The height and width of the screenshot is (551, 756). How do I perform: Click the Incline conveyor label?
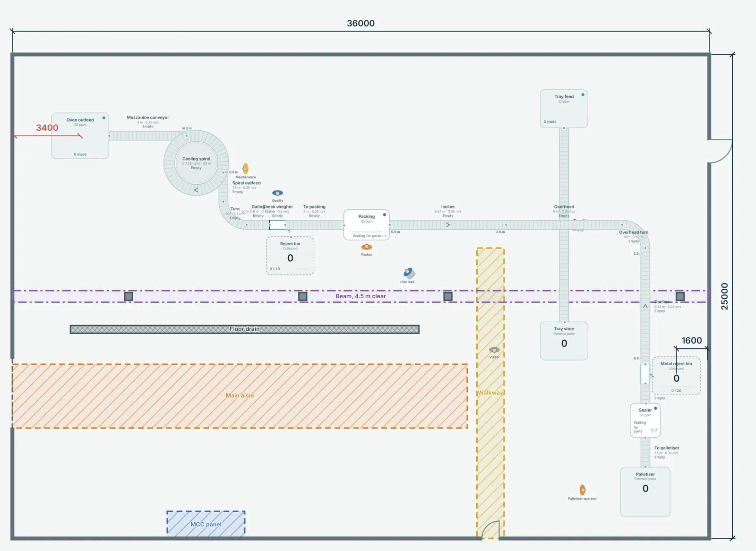tap(448, 207)
